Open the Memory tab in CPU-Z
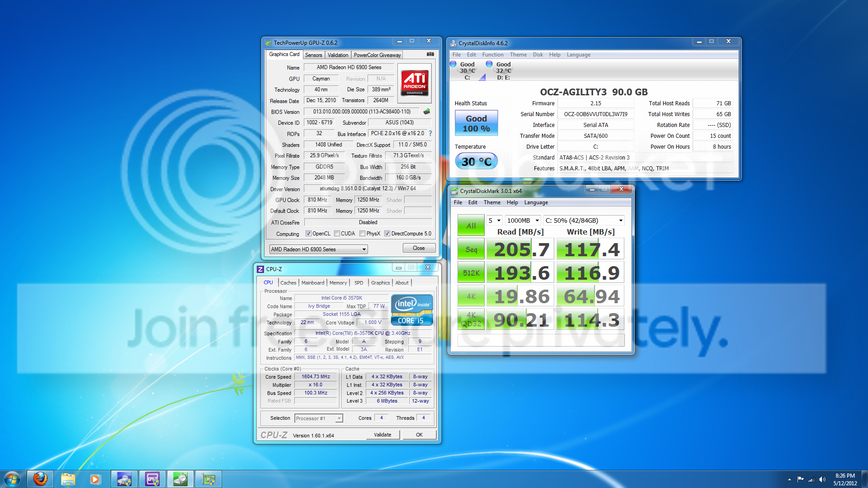This screenshot has height=488, width=868. pyautogui.click(x=338, y=283)
